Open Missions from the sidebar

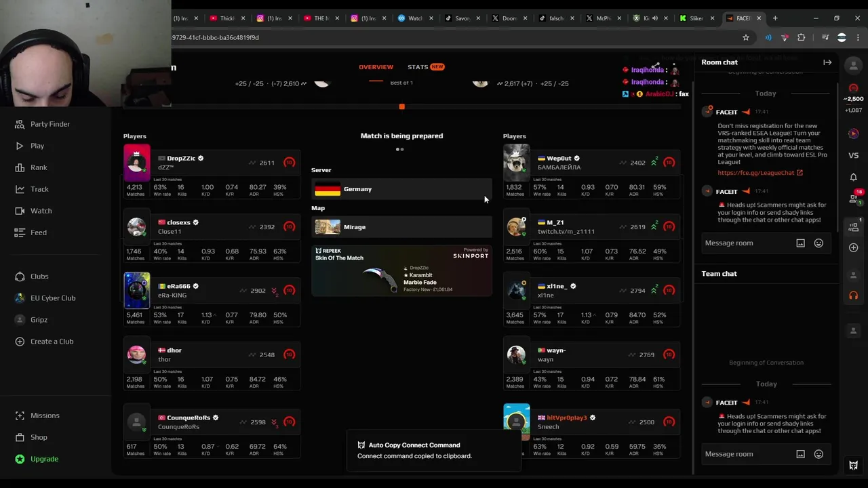(x=37, y=415)
